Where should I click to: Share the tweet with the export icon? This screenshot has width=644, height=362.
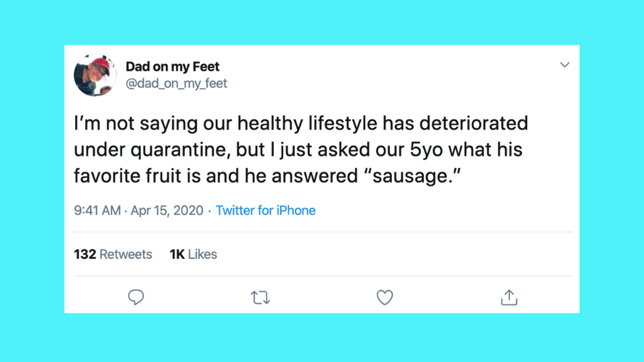coord(509,297)
